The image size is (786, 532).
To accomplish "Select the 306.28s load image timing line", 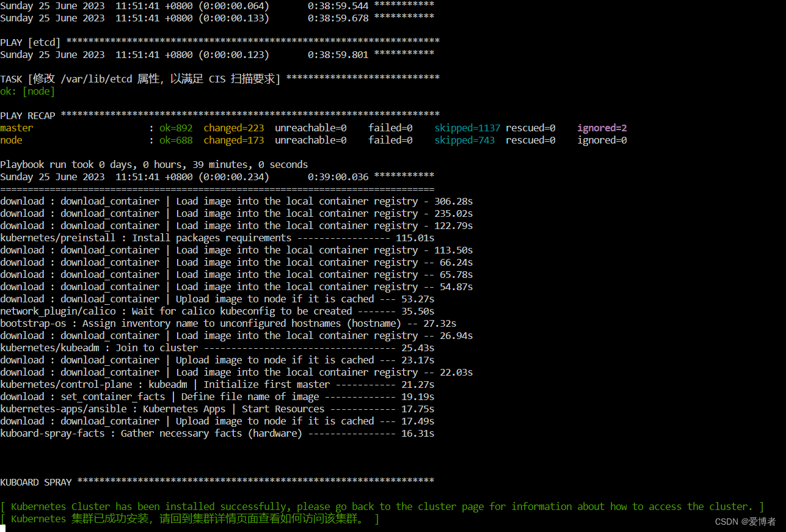I will click(x=236, y=201).
